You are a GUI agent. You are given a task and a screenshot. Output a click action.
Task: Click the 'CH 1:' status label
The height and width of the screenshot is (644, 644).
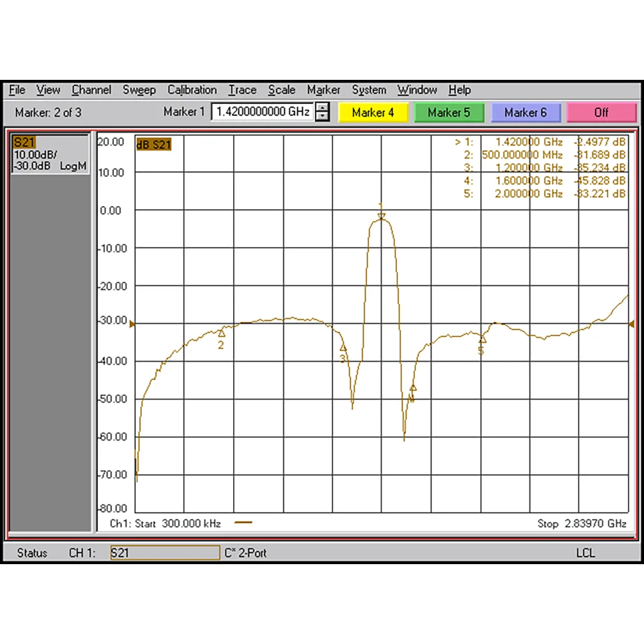(82, 553)
